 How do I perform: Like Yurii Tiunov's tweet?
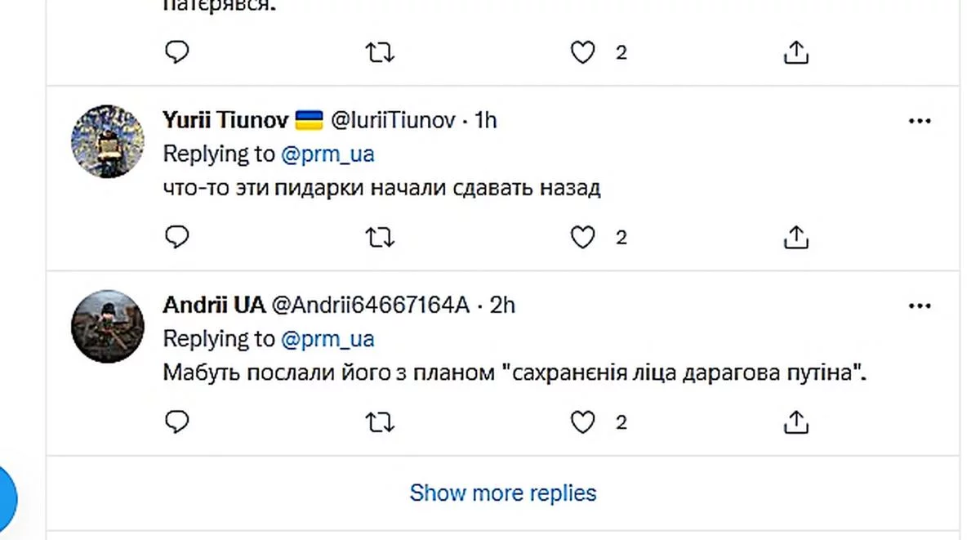581,238
